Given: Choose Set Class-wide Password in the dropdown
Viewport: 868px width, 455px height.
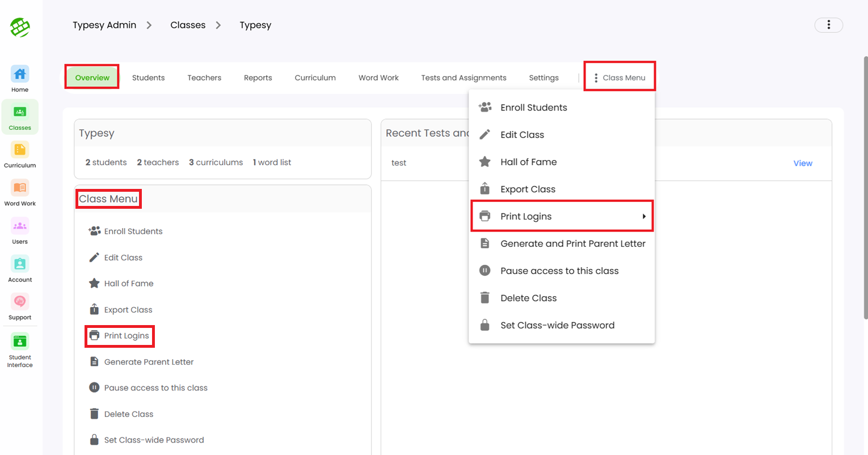Looking at the screenshot, I should pyautogui.click(x=562, y=325).
